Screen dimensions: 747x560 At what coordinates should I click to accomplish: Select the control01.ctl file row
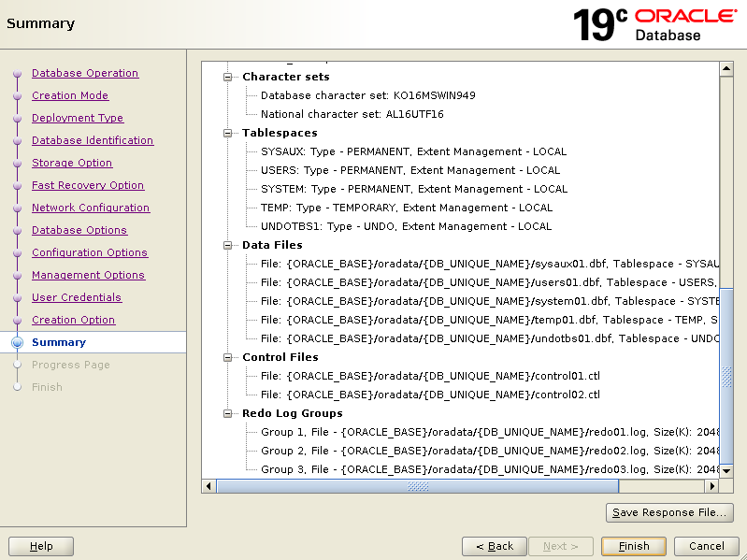click(430, 376)
